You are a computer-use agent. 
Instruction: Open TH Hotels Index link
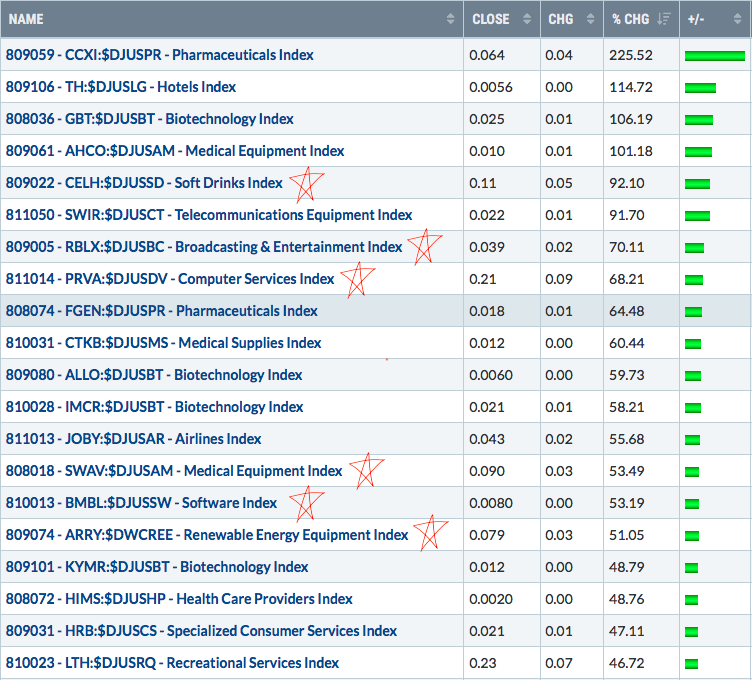[x=121, y=87]
